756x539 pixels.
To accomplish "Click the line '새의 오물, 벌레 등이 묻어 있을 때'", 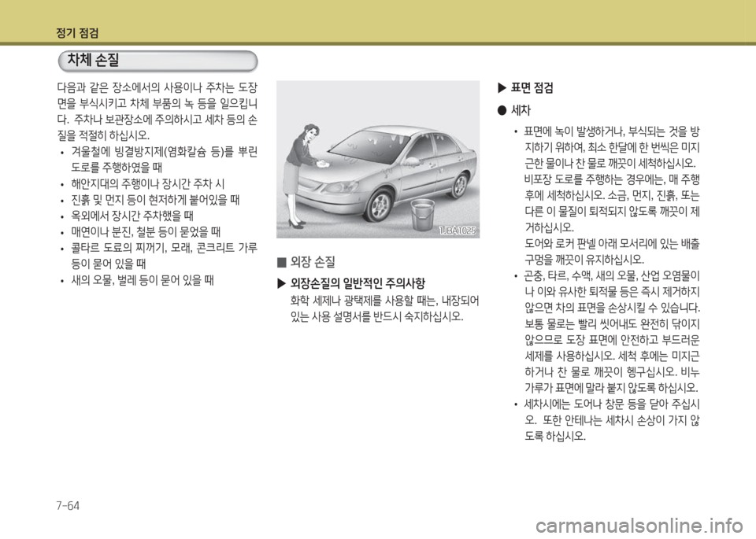I will (143, 280).
